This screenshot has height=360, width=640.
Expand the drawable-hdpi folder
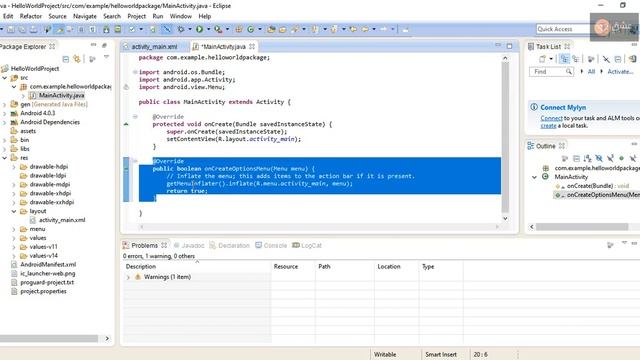pyautogui.click(x=14, y=167)
